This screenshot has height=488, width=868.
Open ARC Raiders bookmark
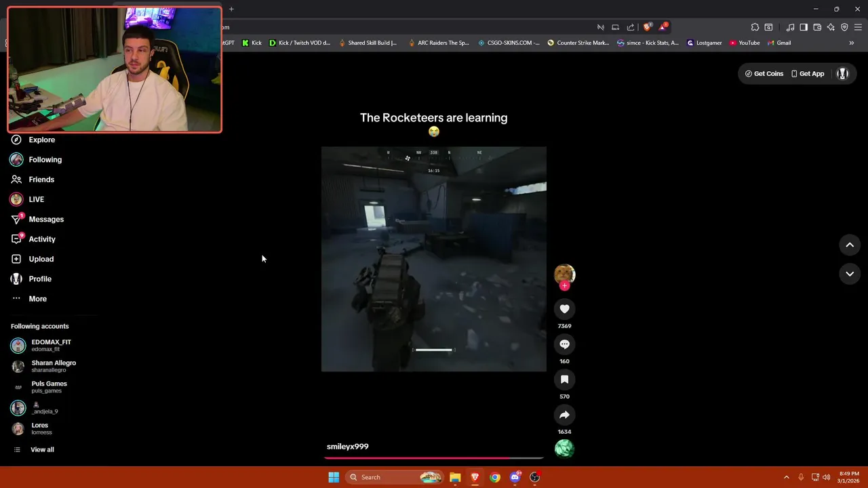click(438, 43)
